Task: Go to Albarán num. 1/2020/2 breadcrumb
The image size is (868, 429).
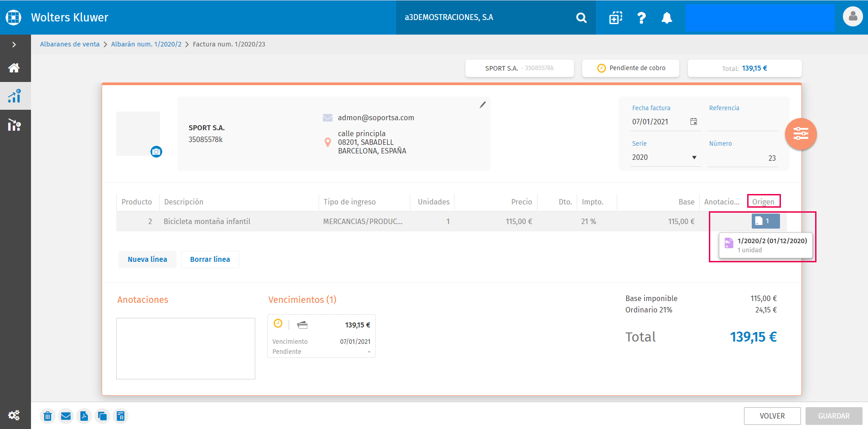Action: point(146,44)
